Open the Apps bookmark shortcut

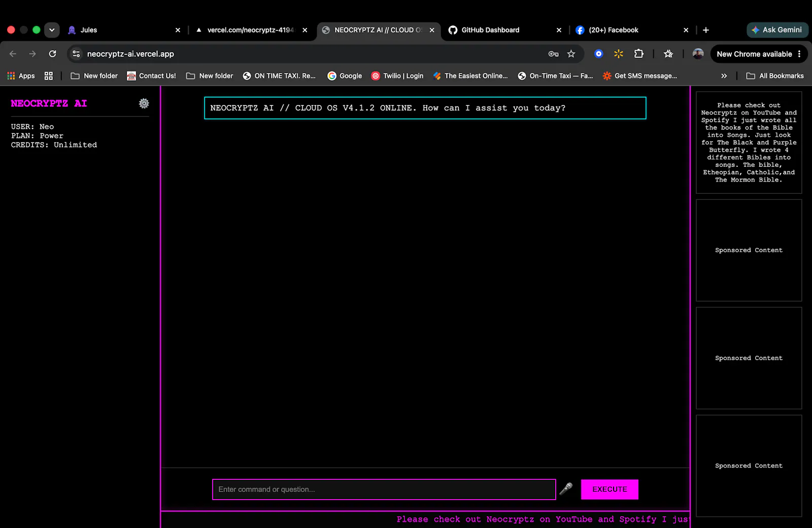coord(21,76)
